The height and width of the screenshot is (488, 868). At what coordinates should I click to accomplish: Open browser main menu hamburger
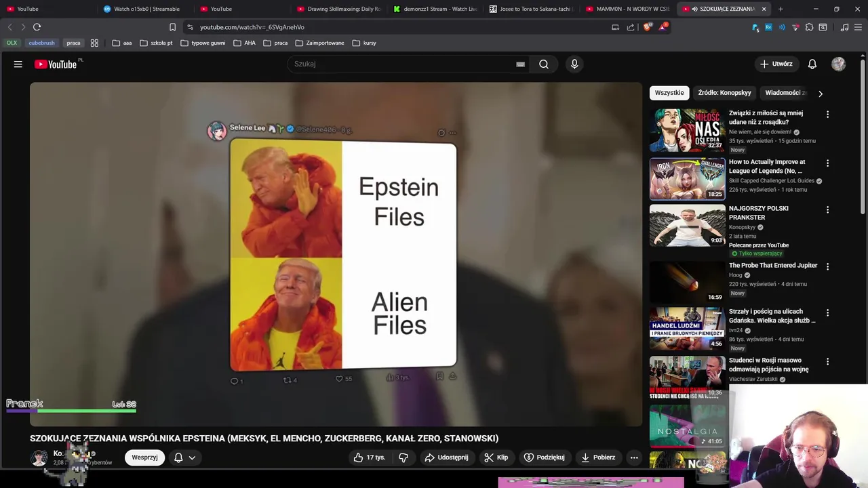pyautogui.click(x=858, y=27)
